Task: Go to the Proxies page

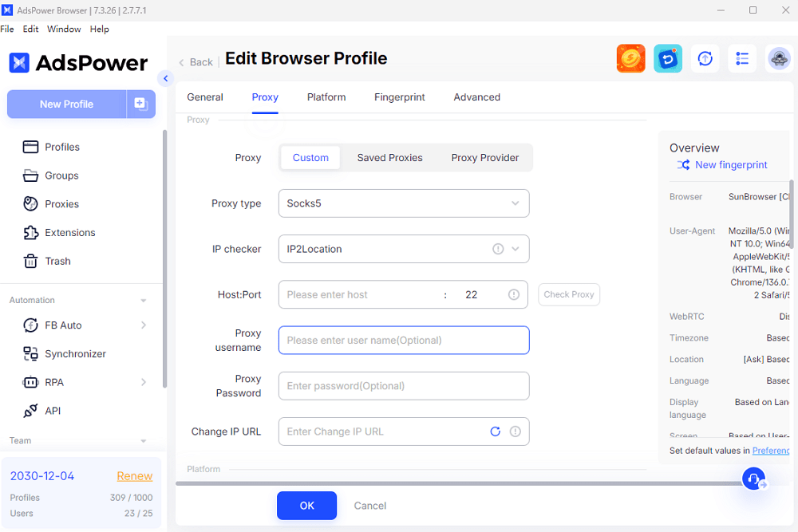Action: tap(51, 204)
